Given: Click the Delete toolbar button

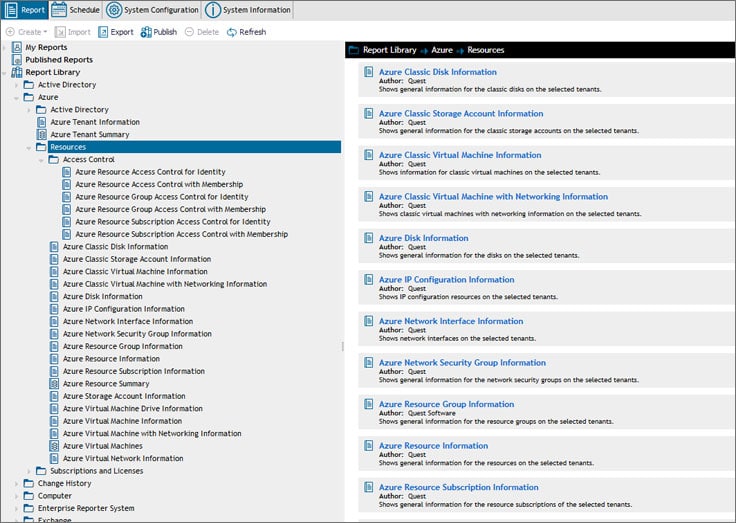Looking at the screenshot, I should coord(202,32).
